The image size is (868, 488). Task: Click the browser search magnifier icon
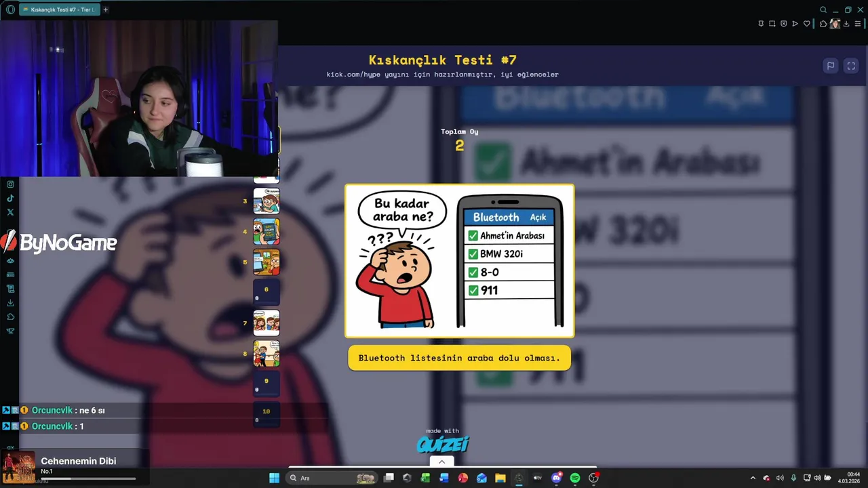(x=823, y=9)
